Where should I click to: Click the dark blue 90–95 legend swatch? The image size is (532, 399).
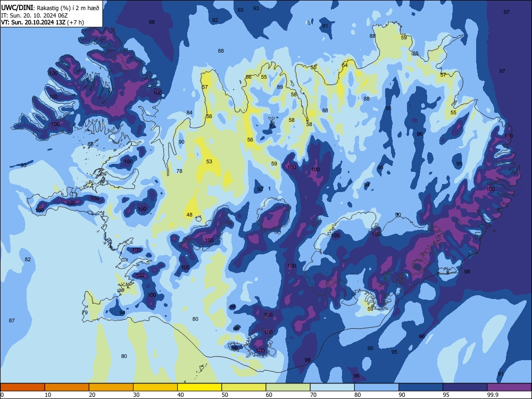point(421,387)
